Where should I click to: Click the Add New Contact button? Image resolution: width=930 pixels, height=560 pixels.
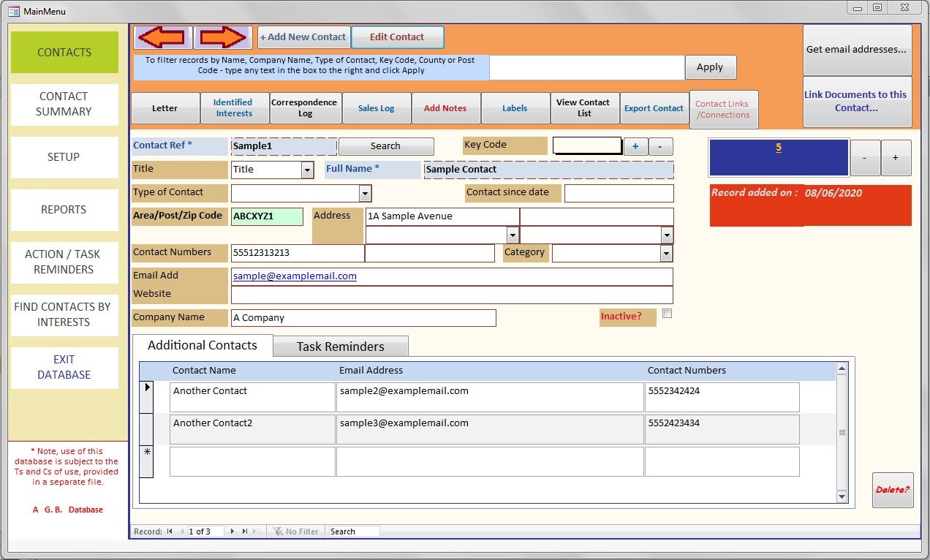[x=303, y=37]
